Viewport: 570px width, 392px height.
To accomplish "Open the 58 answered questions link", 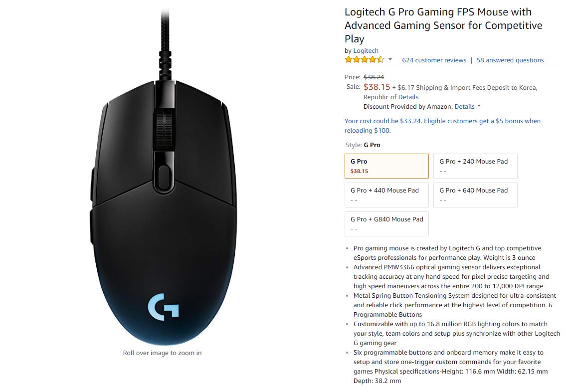I will (x=510, y=60).
